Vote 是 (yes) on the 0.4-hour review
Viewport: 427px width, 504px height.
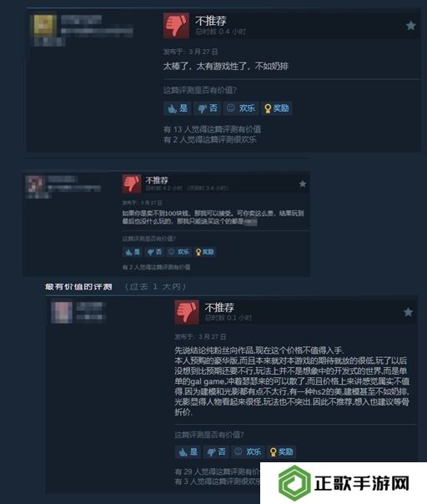[178, 108]
